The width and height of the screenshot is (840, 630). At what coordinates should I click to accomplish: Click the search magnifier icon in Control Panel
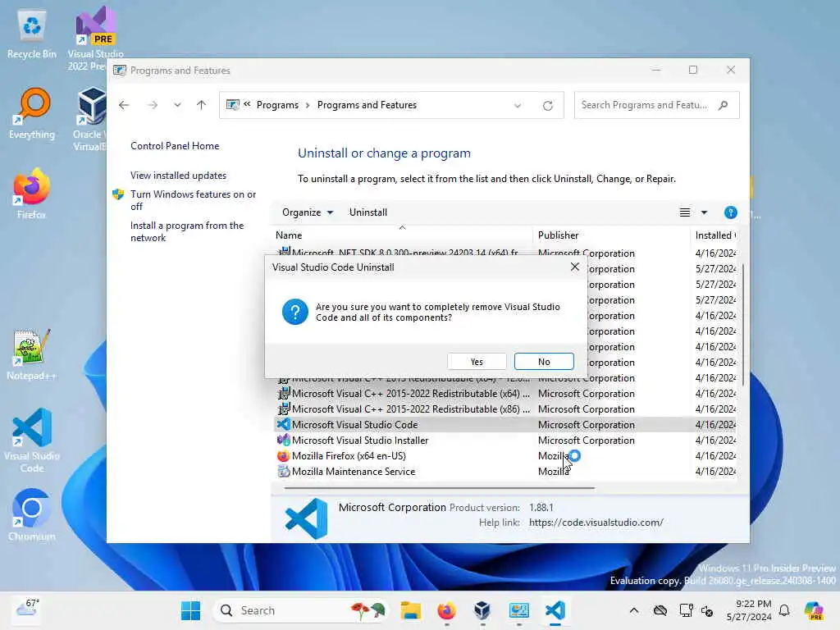(x=724, y=105)
